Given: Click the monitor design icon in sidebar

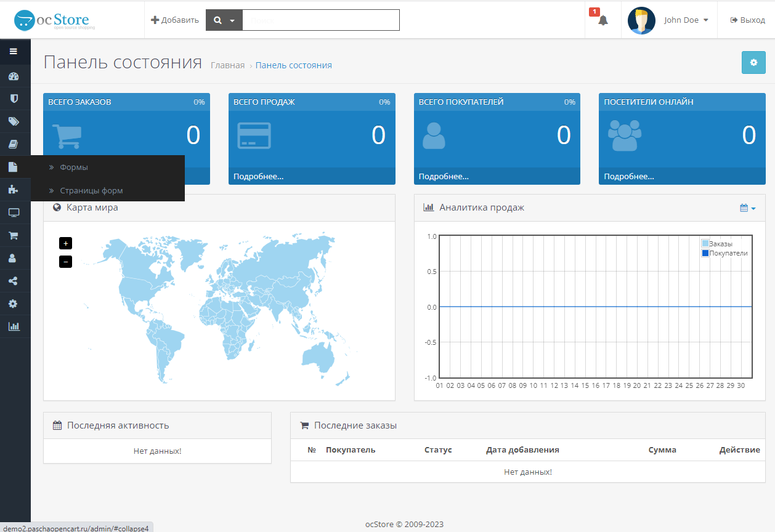Looking at the screenshot, I should point(14,212).
